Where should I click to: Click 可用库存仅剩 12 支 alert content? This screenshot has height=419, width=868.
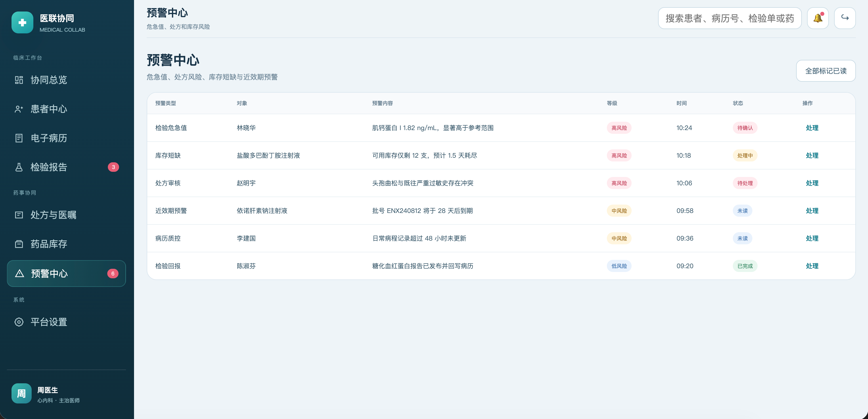coord(425,155)
